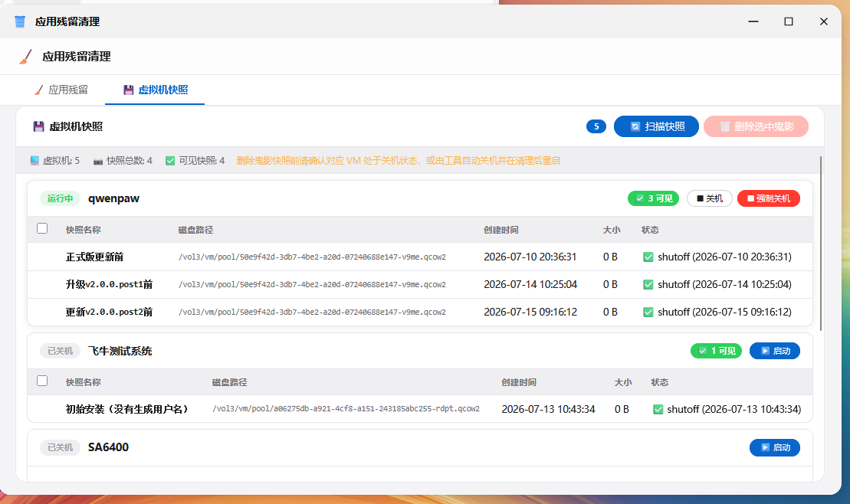Click the broom icon beside 应用残留清理 header
850x504 pixels.
click(25, 57)
